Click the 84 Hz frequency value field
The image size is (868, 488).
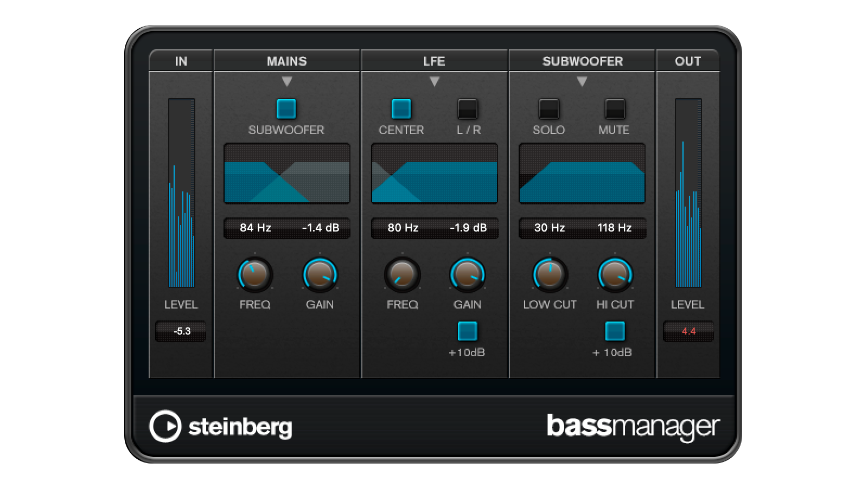[252, 228]
